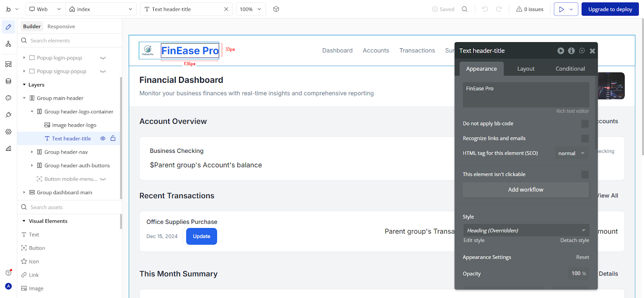Open the help question mark icon
This screenshot has height=298, width=644.
pyautogui.click(x=8, y=273)
